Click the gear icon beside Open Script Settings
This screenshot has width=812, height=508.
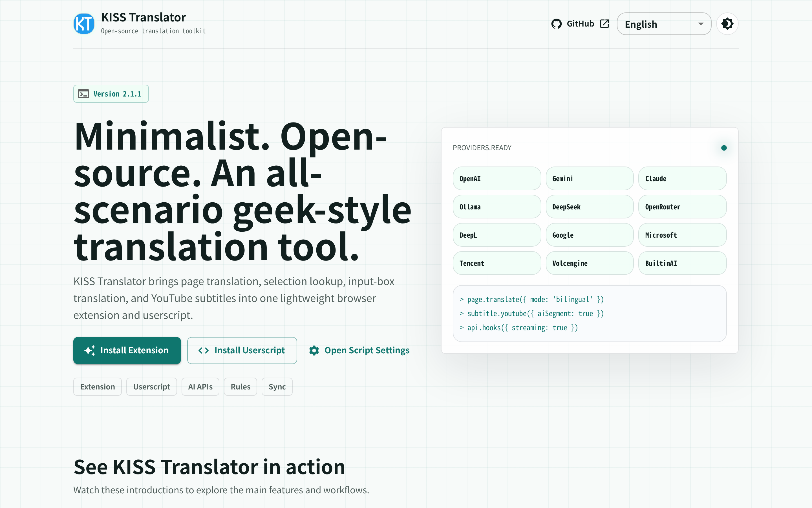[x=314, y=351]
